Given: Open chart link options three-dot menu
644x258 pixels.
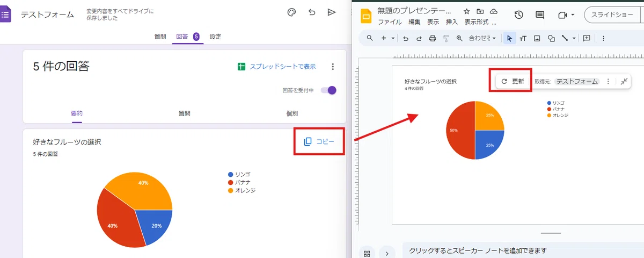Looking at the screenshot, I should click(x=608, y=81).
